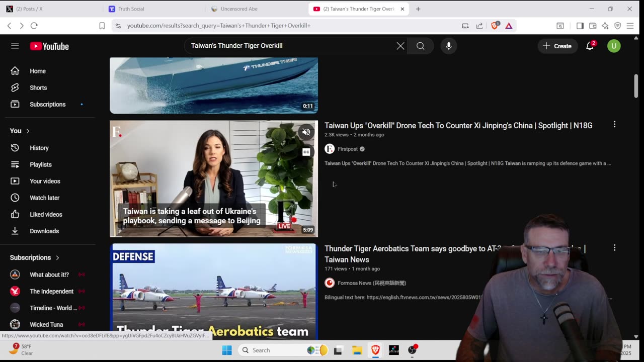Unmute the Firstpost video preview
Image resolution: width=644 pixels, height=362 pixels.
pyautogui.click(x=306, y=132)
